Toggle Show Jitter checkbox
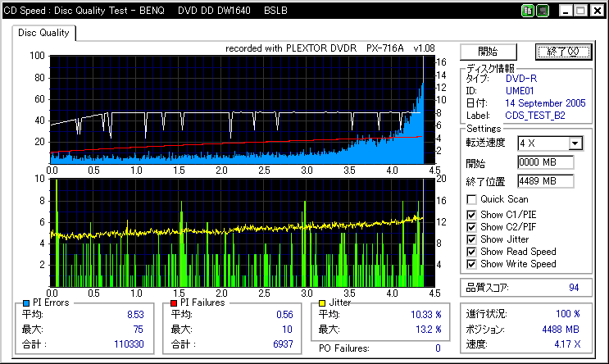 pyautogui.click(x=471, y=239)
